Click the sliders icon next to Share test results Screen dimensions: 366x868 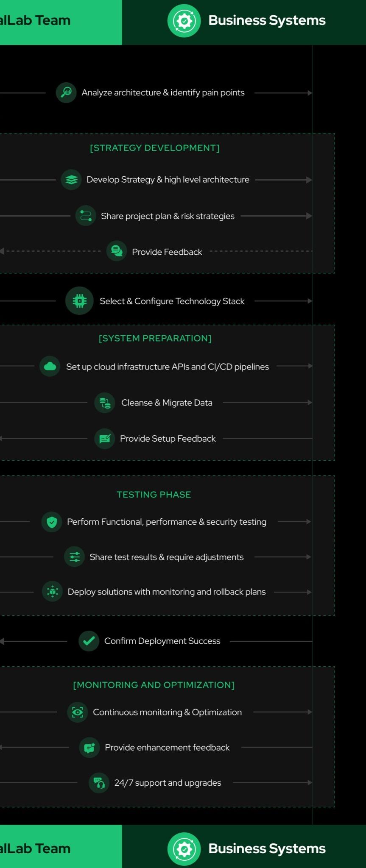[74, 557]
